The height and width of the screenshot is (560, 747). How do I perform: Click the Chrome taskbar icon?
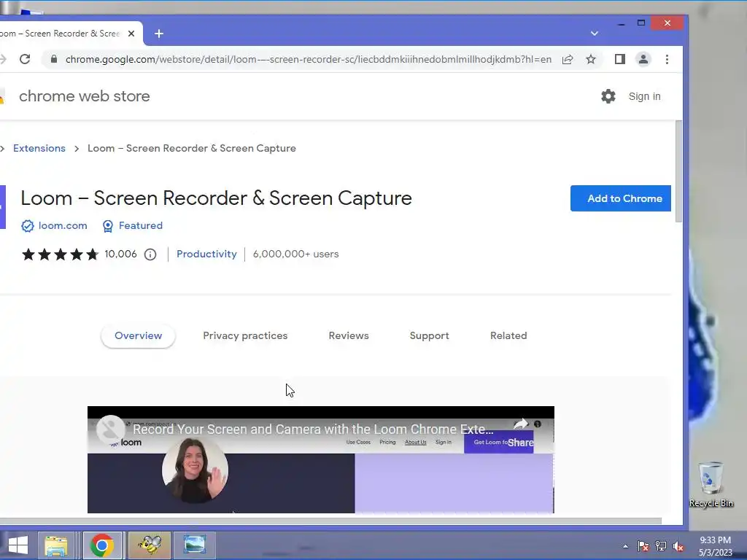pyautogui.click(x=101, y=545)
